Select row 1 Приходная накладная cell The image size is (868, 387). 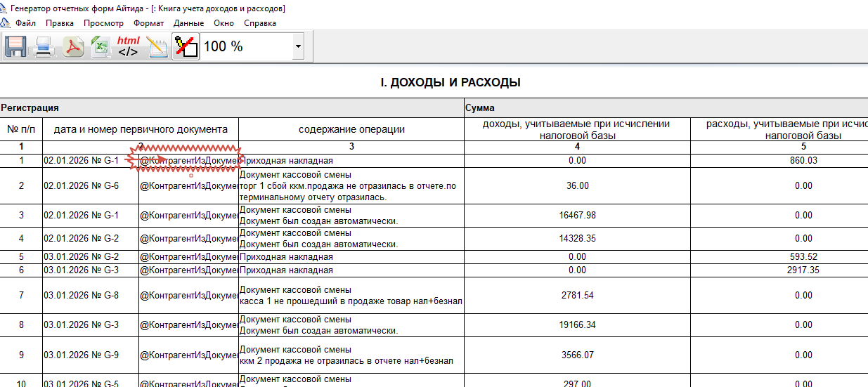pyautogui.click(x=351, y=161)
